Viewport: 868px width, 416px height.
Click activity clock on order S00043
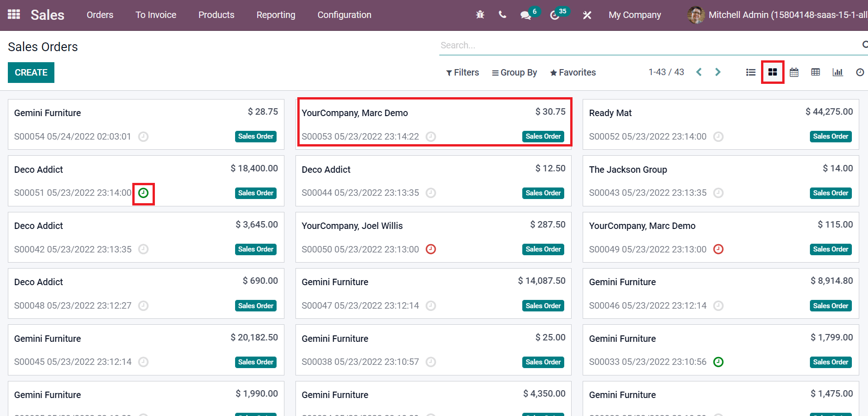coord(718,193)
